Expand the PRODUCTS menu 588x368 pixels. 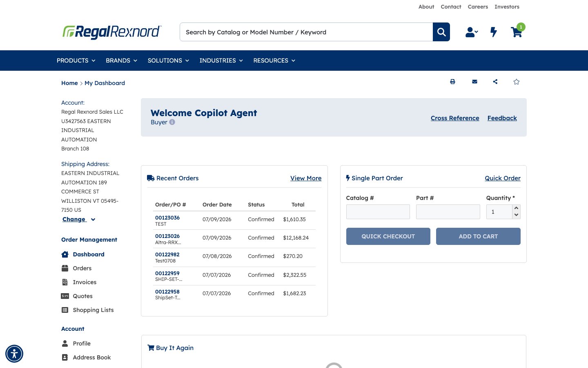76,61
